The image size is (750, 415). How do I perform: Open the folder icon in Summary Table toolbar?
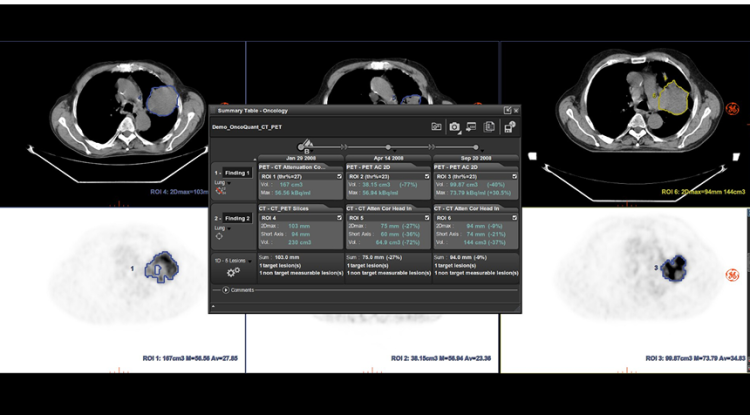[436, 127]
